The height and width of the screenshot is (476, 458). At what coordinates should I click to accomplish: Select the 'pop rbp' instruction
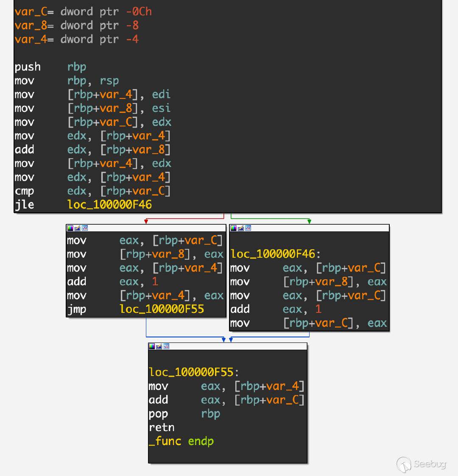(x=184, y=414)
